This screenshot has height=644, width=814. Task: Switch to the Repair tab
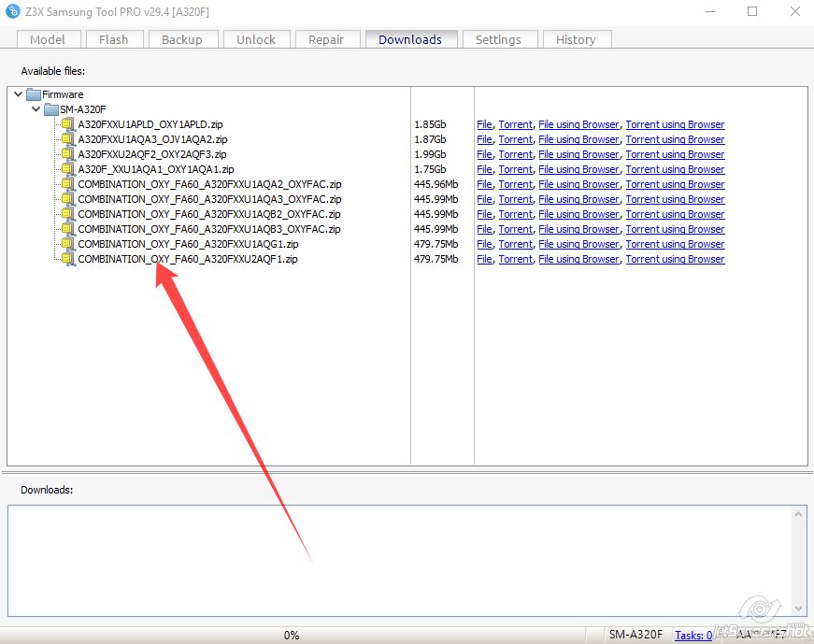pyautogui.click(x=327, y=39)
